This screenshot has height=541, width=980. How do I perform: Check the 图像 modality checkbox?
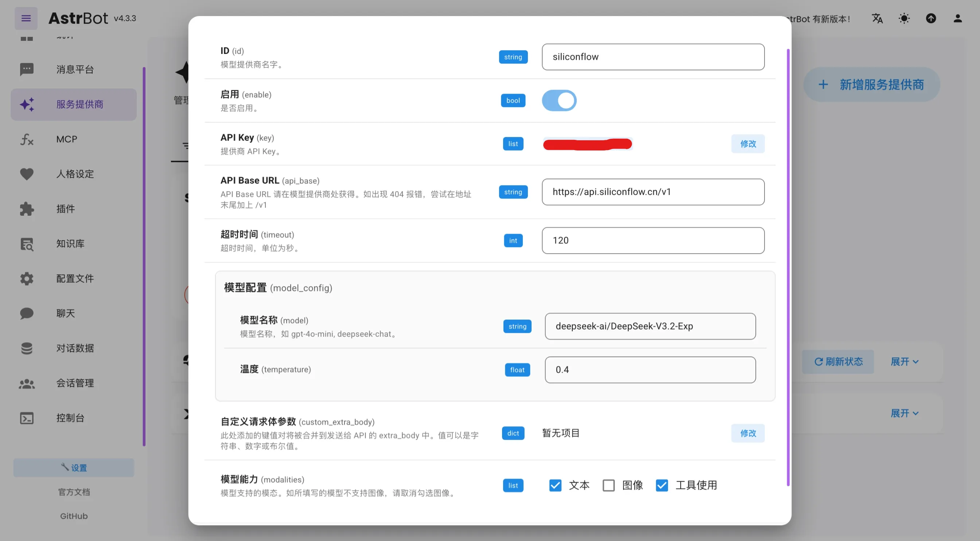[x=608, y=485]
